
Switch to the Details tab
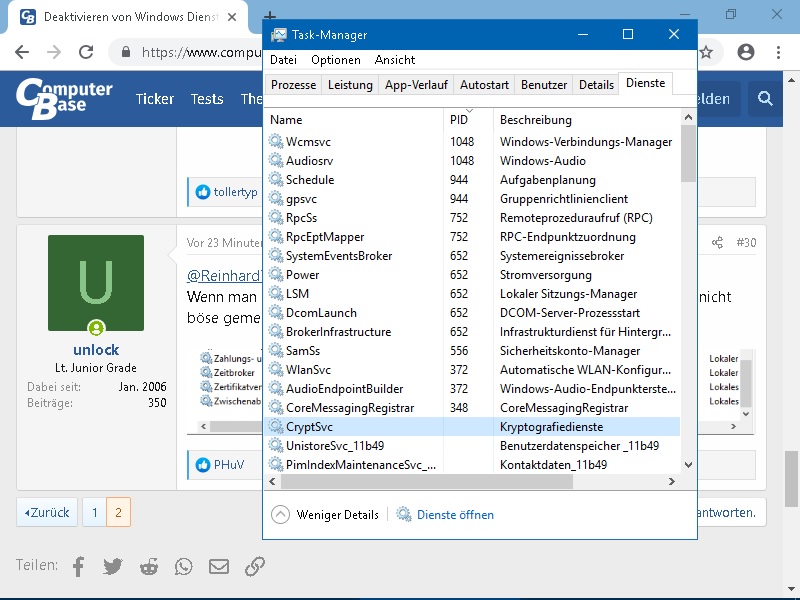596,85
